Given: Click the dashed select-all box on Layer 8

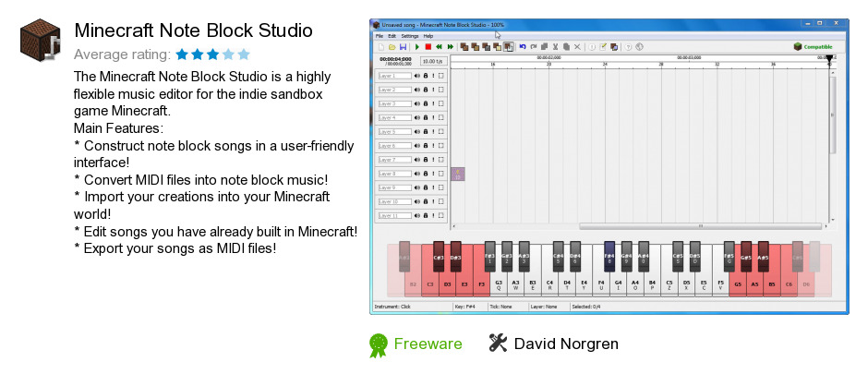Looking at the screenshot, I should [x=441, y=174].
